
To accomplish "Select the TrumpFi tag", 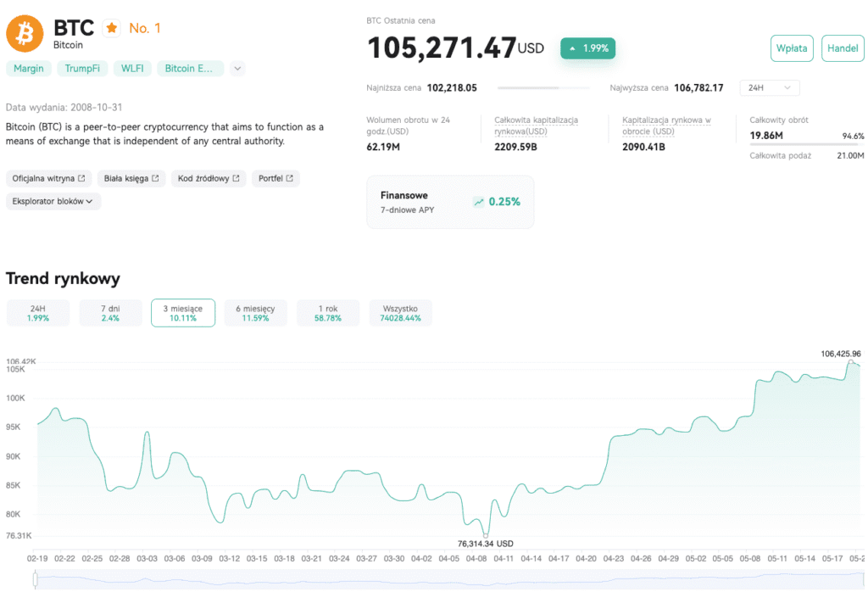I will [x=82, y=69].
